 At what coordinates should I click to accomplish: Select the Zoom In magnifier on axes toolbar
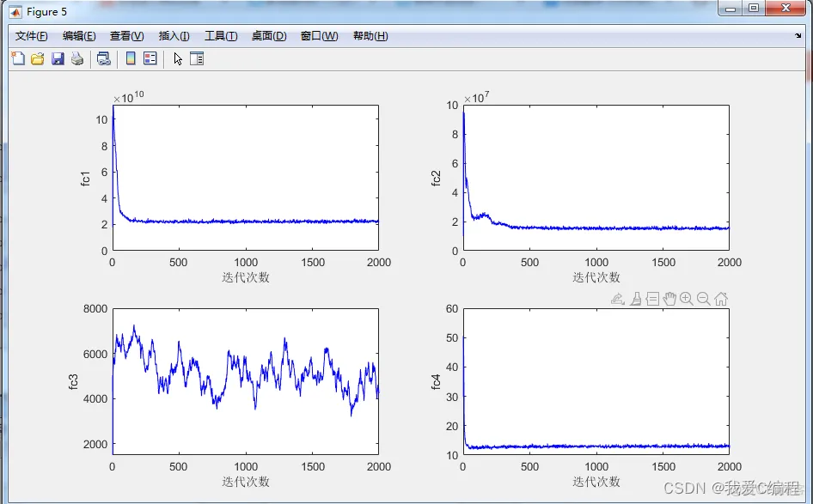687,299
